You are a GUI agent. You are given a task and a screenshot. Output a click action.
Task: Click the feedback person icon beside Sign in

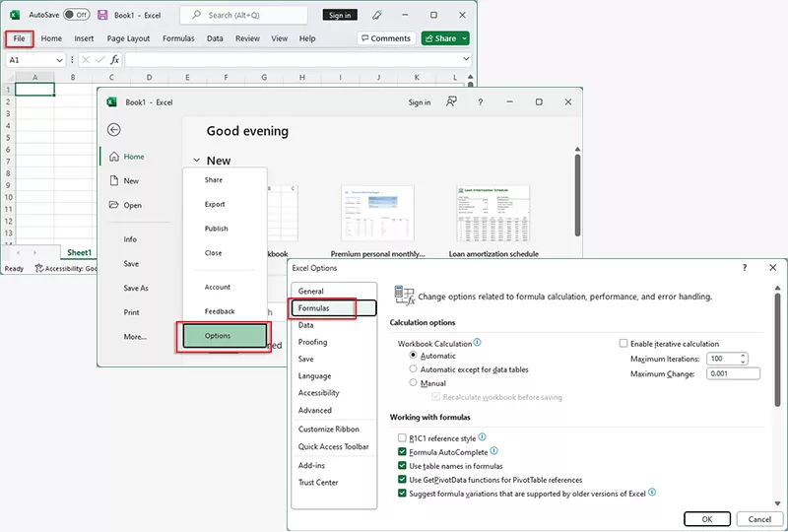[x=451, y=101]
